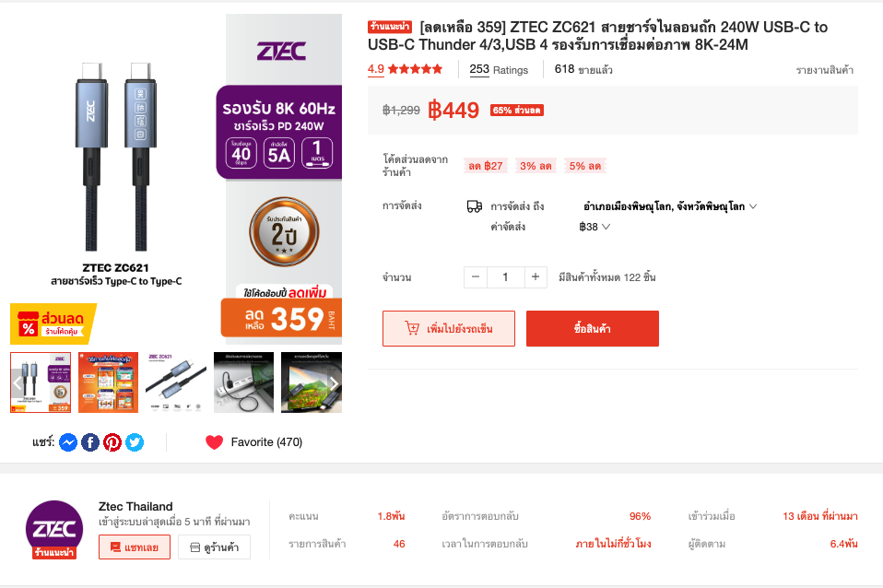Show previous thumbnails with left arrow
This screenshot has width=883, height=588.
pos(18,383)
